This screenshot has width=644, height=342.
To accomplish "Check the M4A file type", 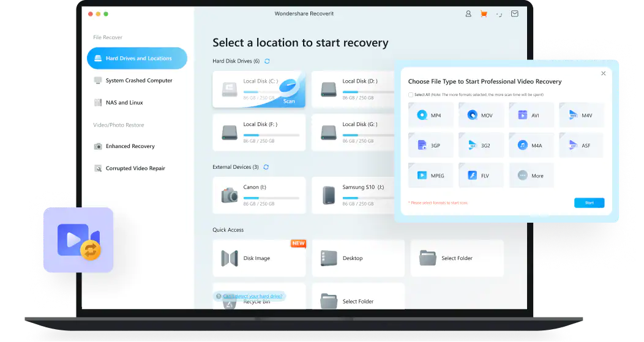I will pos(531,146).
